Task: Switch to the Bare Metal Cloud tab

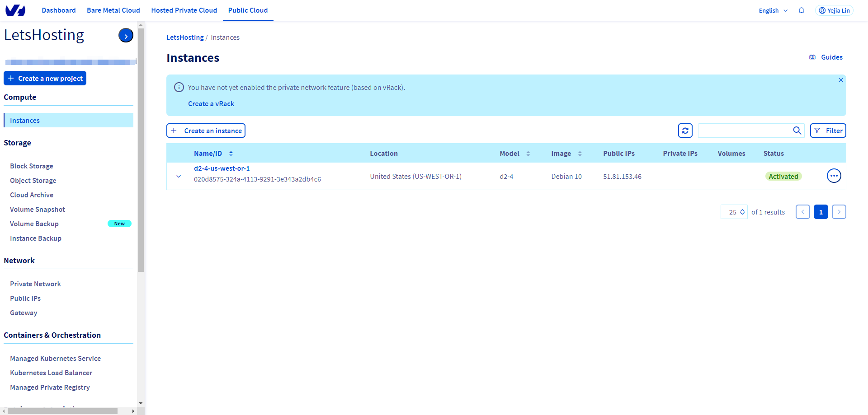Action: [113, 10]
